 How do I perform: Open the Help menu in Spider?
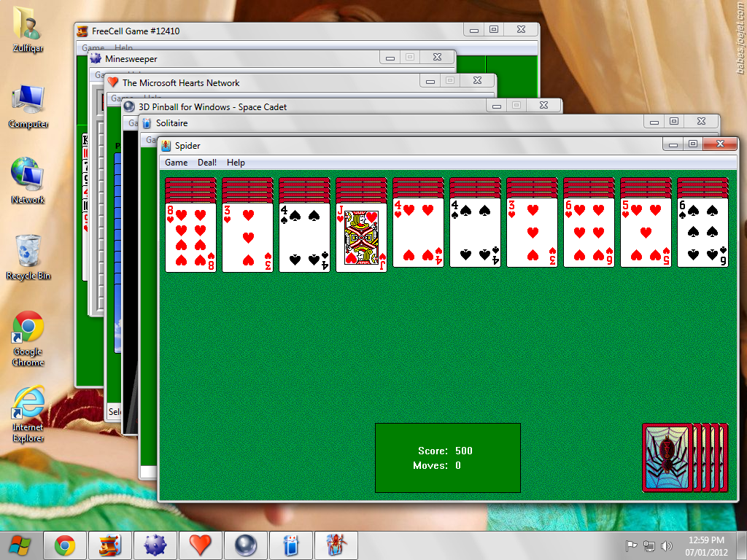click(x=236, y=163)
